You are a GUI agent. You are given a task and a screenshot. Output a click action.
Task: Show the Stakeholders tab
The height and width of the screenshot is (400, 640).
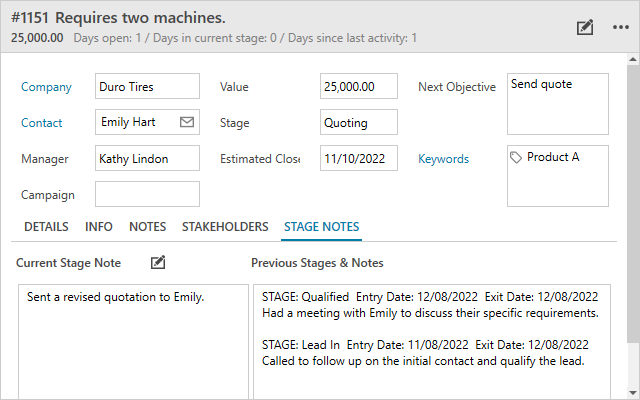pyautogui.click(x=225, y=227)
